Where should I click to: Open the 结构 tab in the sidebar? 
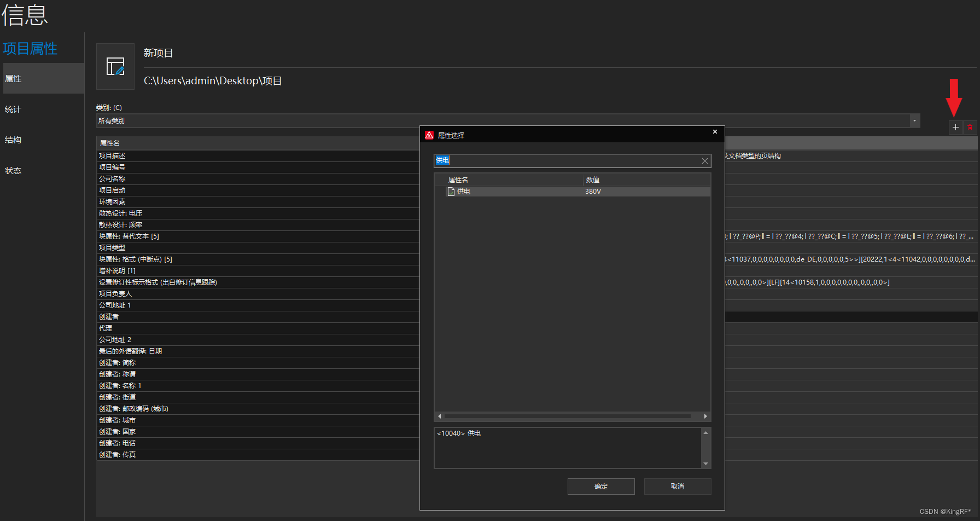tap(13, 140)
